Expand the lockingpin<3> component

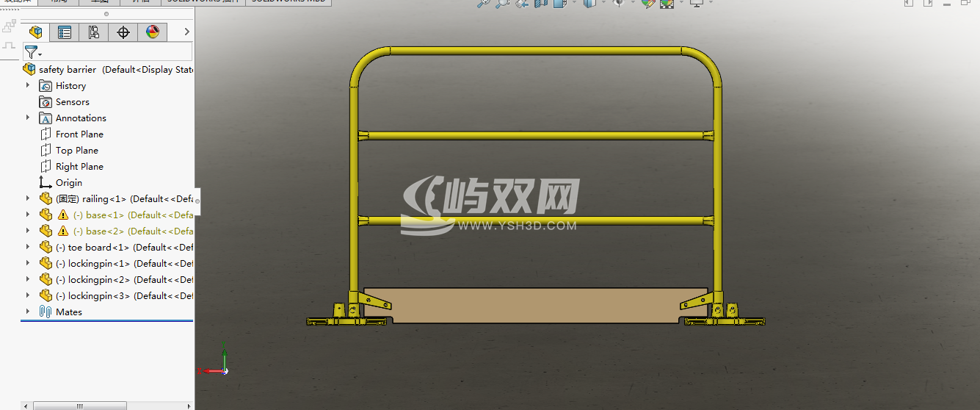point(28,295)
